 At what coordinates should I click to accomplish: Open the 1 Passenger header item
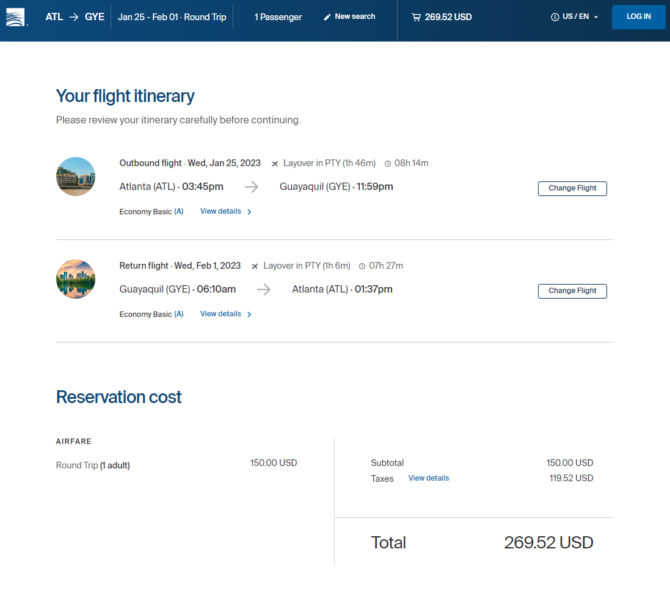coord(278,17)
